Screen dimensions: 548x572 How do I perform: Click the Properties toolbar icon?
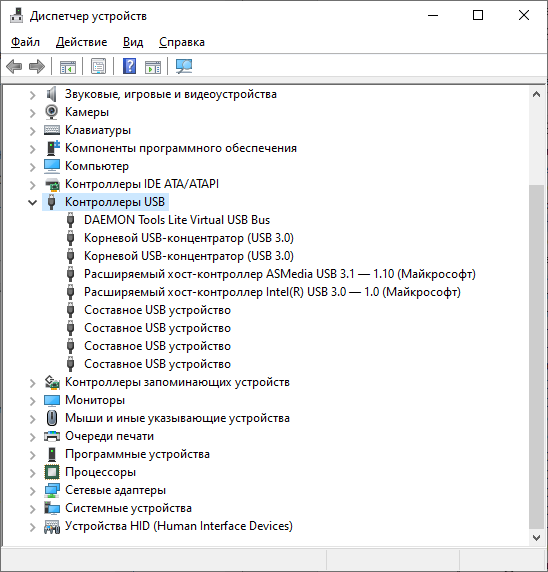[x=99, y=67]
